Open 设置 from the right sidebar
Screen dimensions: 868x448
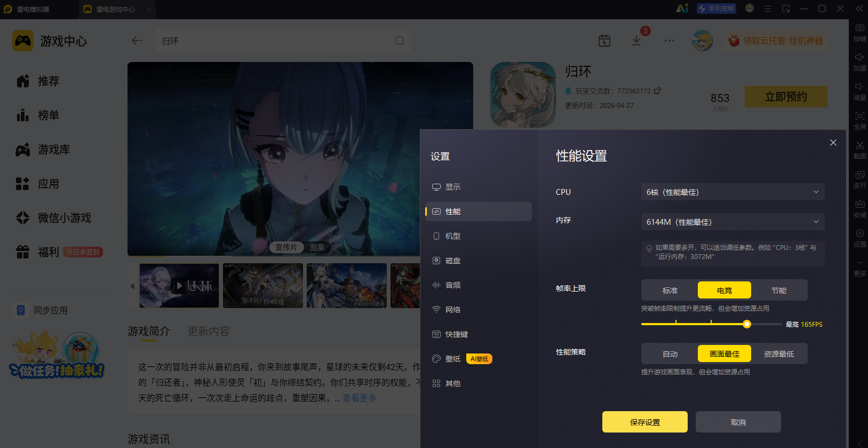pyautogui.click(x=860, y=238)
